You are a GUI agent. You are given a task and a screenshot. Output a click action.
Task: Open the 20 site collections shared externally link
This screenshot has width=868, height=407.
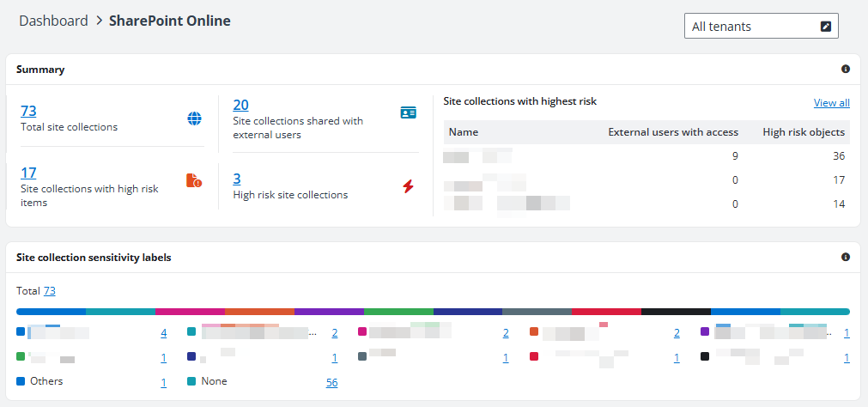tap(240, 106)
